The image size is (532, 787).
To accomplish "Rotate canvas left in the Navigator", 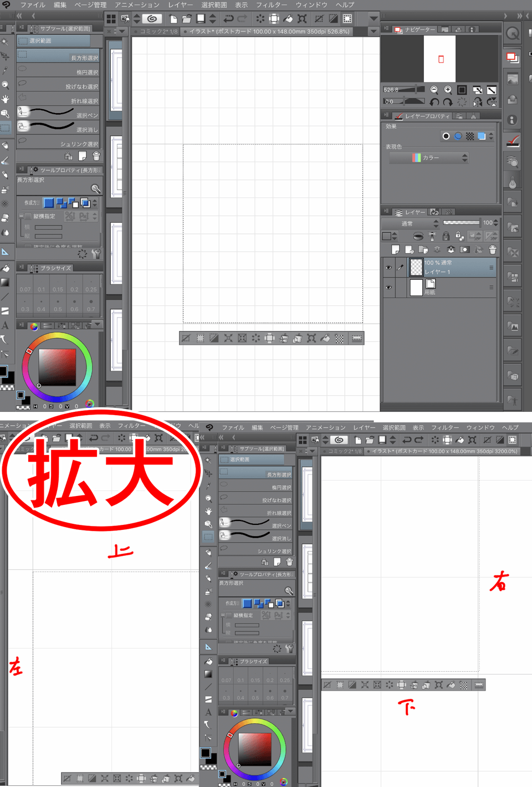I will tap(434, 102).
